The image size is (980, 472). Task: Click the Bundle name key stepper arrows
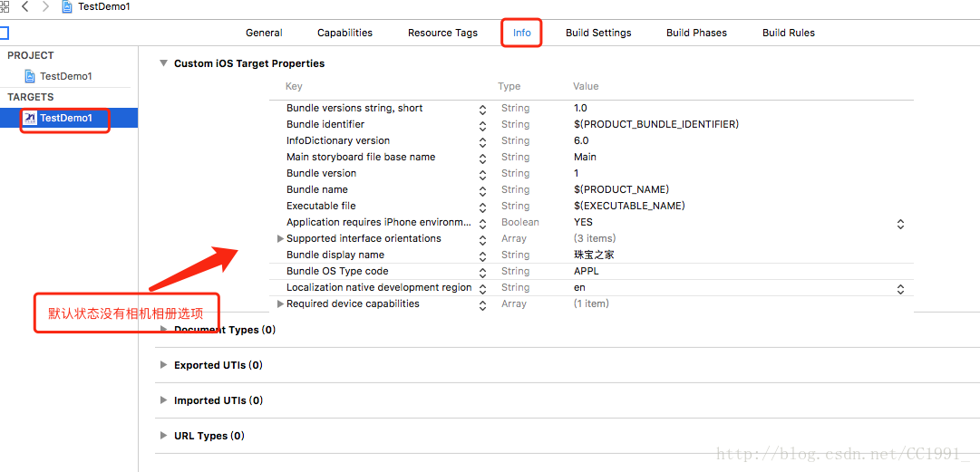point(482,190)
